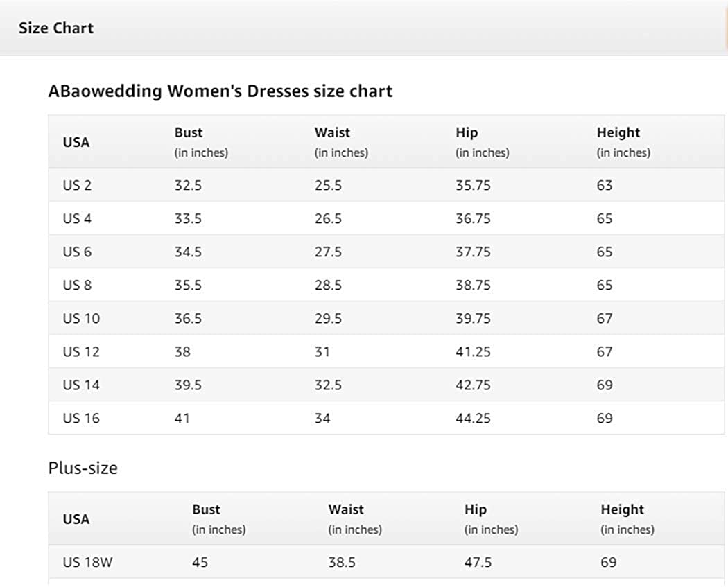Screen dimensions: 728x587
Task: Click the Bust column header in the main table
Action: [189, 132]
